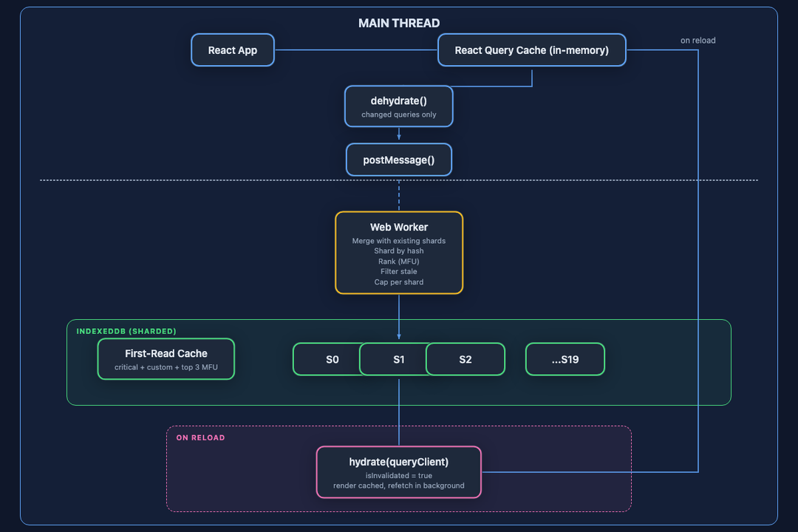The height and width of the screenshot is (532, 798).
Task: Click the 'on reload' edge label
Action: (x=698, y=40)
